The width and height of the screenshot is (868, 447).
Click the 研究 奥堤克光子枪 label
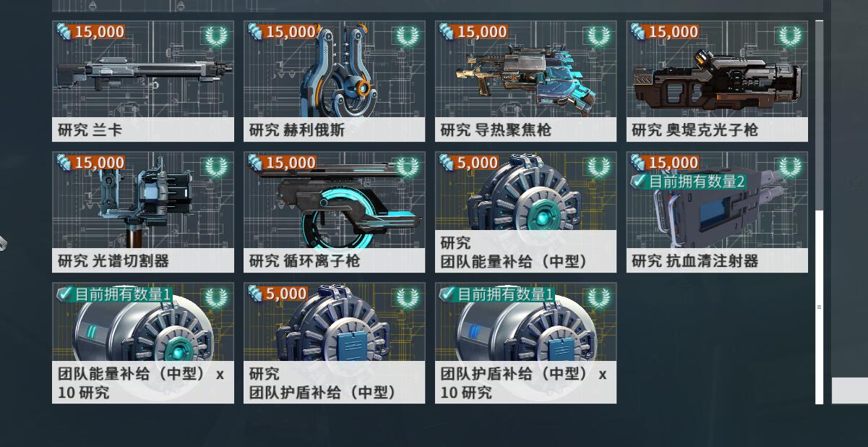(695, 130)
